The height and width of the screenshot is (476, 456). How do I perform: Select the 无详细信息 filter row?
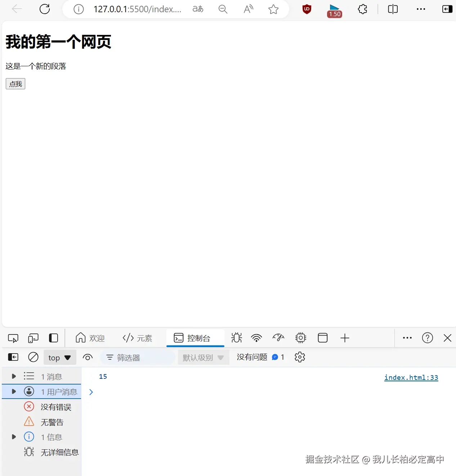41,452
